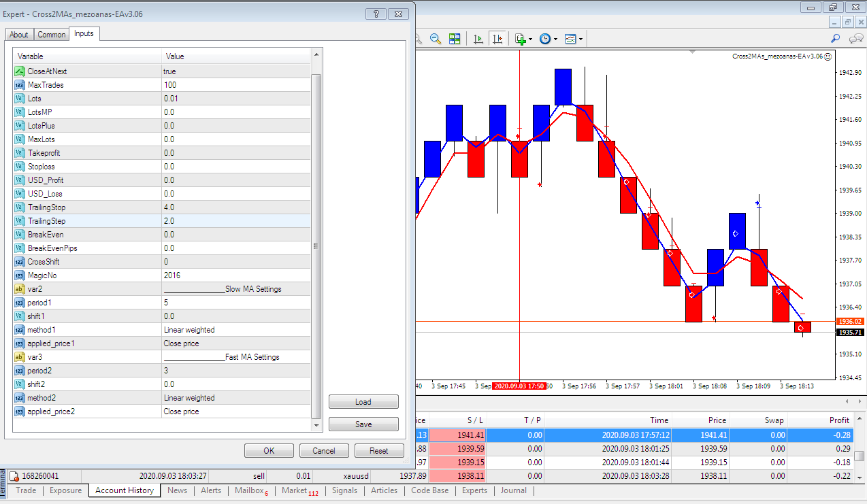Viewport: 867px width, 504px height.
Task: Select the CloseAtNext true value
Action: click(x=236, y=71)
